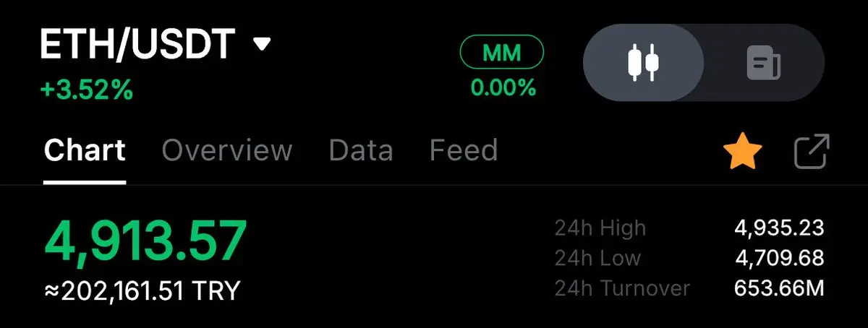This screenshot has width=868, height=328.
Task: Open the Feed tab
Action: point(464,151)
